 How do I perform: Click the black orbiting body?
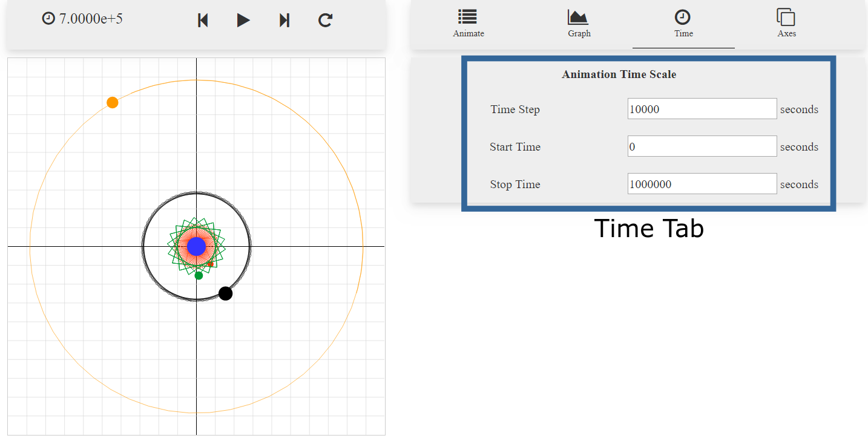point(225,293)
